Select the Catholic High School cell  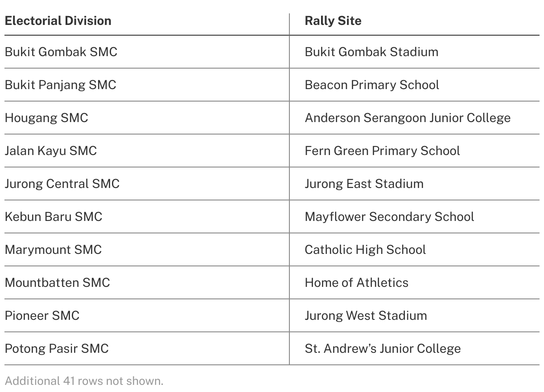coord(365,249)
